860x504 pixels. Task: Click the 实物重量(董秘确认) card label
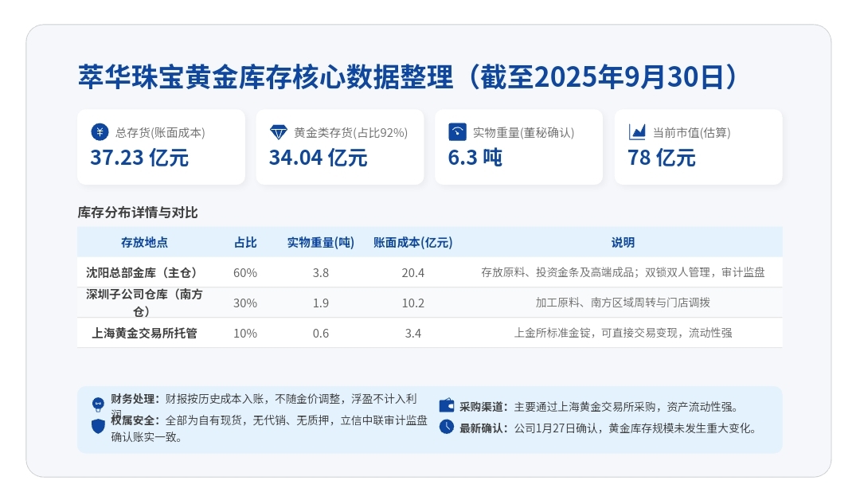pyautogui.click(x=524, y=133)
